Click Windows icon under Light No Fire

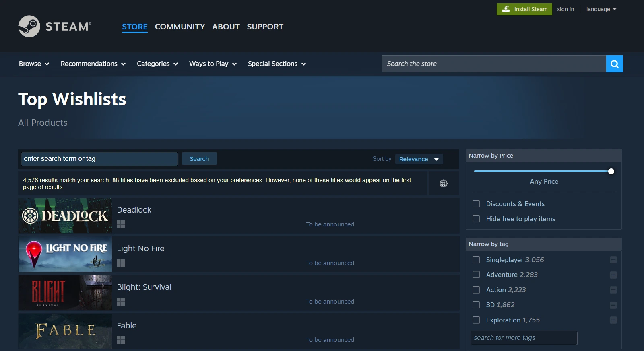pos(121,263)
